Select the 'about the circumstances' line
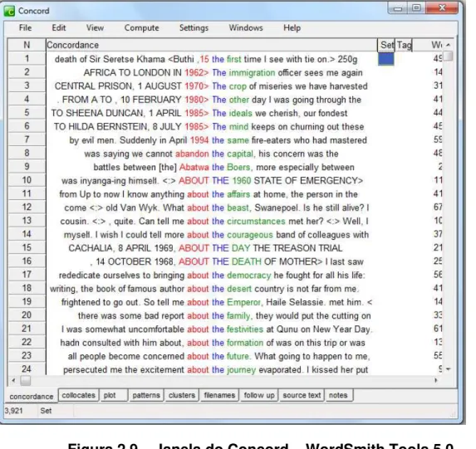This screenshot has height=449, width=476. [x=212, y=221]
